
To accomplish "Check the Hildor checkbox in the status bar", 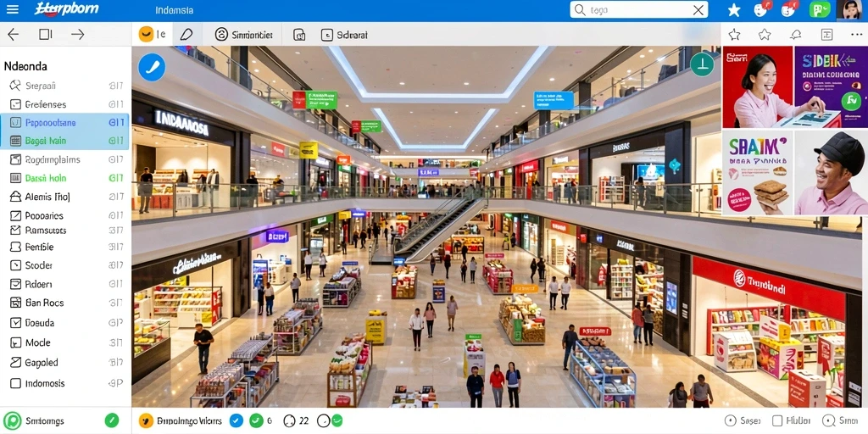I will point(777,420).
